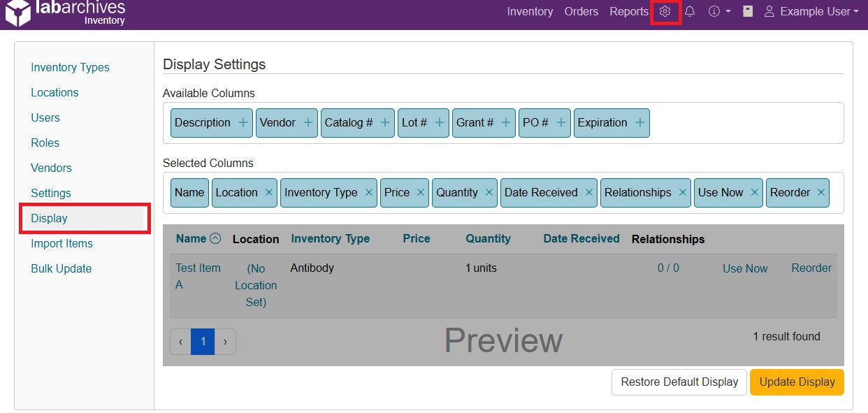
Task: Select Import Items in sidebar
Action: pos(62,244)
